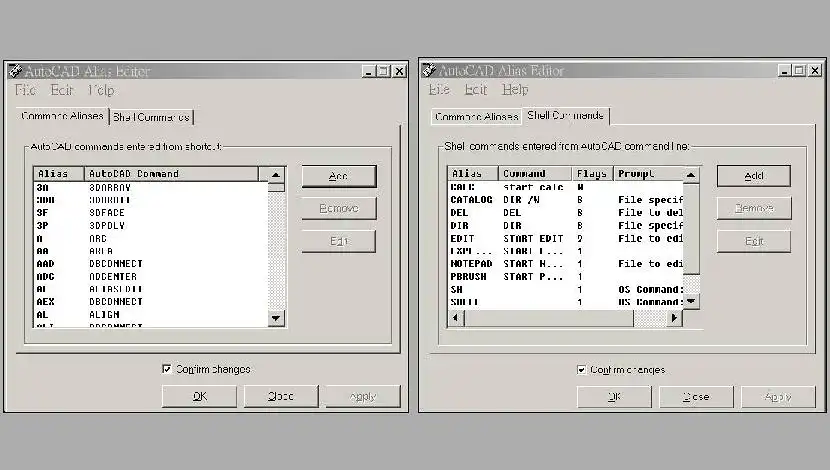Viewport: 830px width, 470px height.
Task: Open Edit menu in right Alias Editor window
Action: click(x=476, y=89)
